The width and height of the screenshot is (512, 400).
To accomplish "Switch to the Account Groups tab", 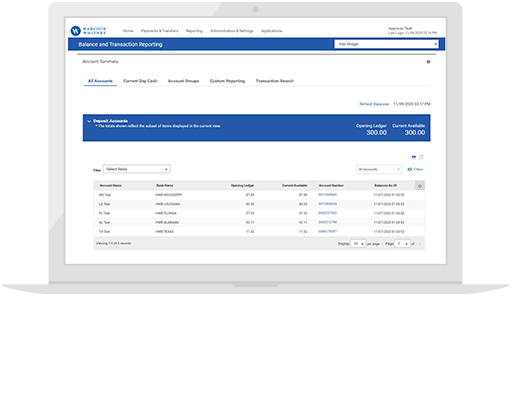I will coord(183,81).
